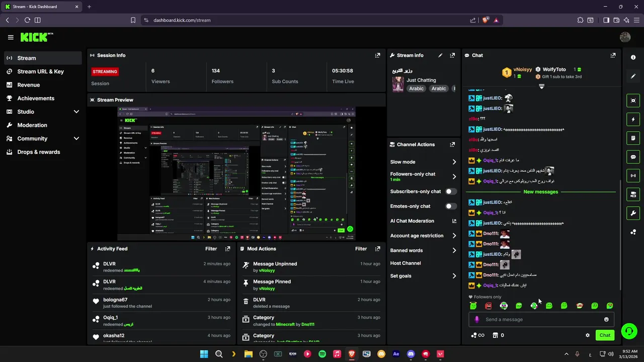Toggle the wrench mod actions widget
Viewport: 644px width, 362px height.
click(633, 213)
